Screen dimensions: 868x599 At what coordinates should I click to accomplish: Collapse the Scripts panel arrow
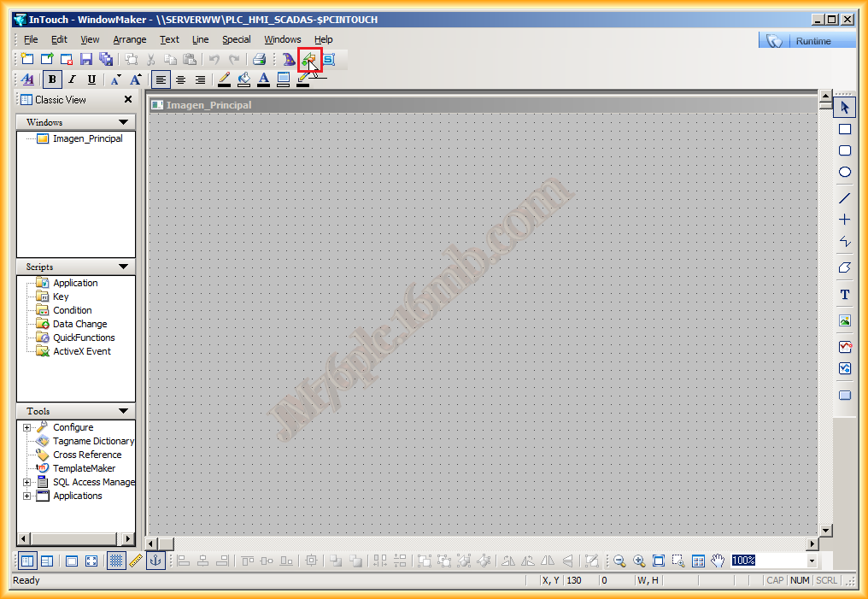point(123,267)
